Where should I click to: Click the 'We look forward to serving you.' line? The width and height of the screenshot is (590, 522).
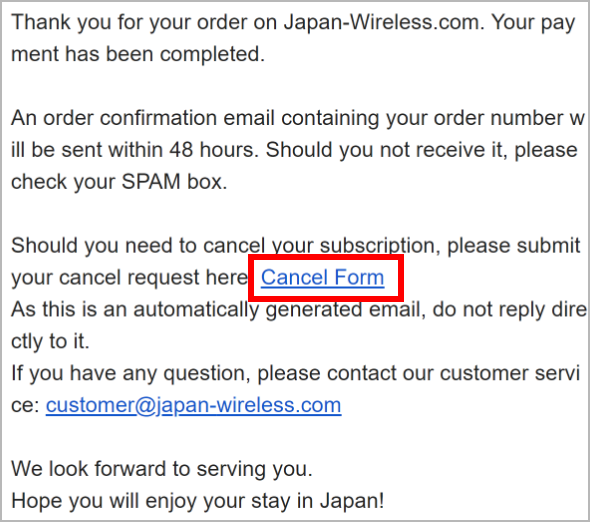[162, 469]
